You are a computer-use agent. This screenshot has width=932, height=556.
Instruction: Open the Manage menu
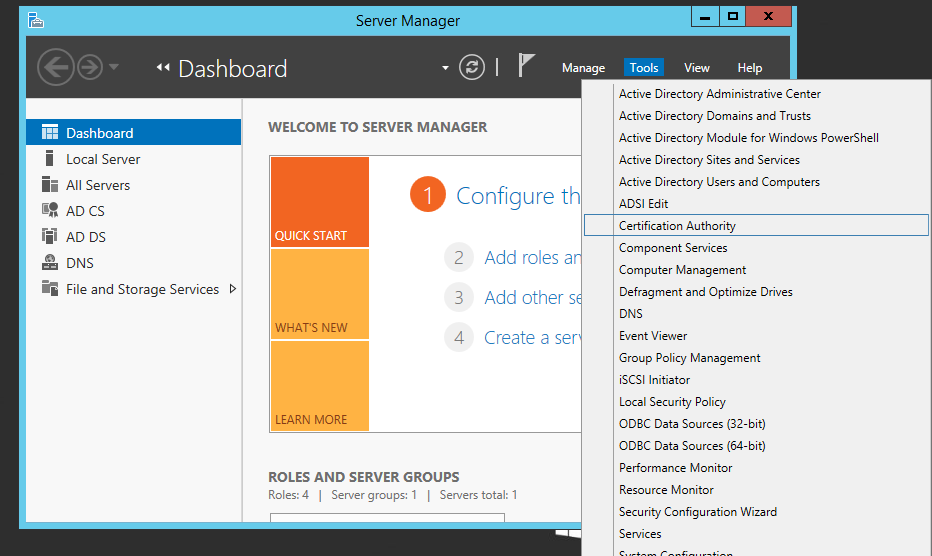coord(583,68)
